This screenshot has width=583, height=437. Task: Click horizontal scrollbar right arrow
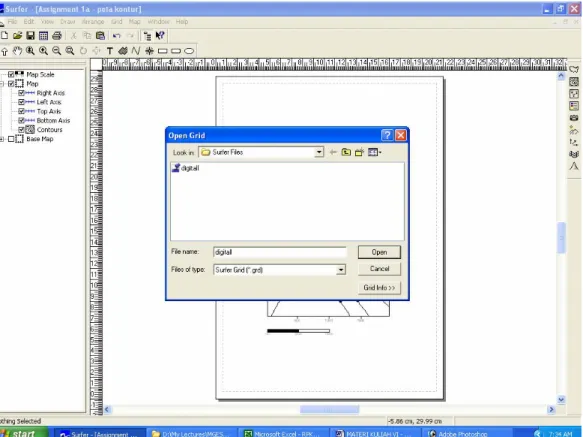point(551,409)
